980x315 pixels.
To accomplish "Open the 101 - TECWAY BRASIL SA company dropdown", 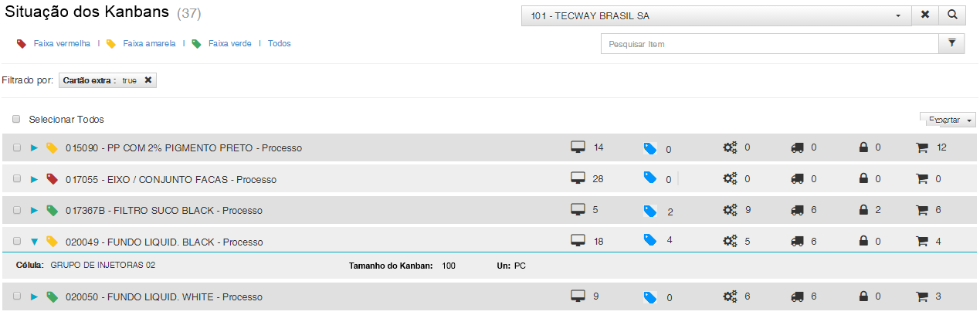I will (x=716, y=15).
